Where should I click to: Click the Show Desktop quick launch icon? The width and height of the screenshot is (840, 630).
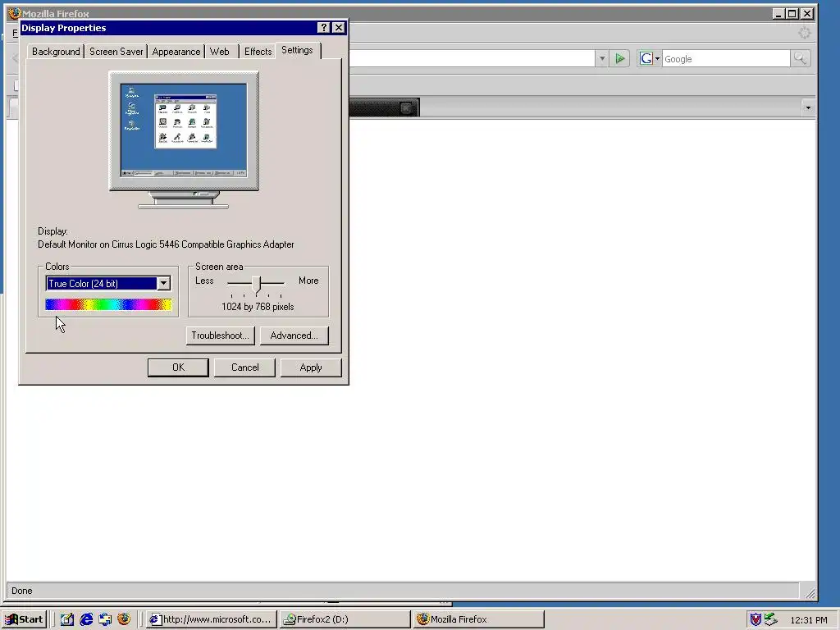67,619
